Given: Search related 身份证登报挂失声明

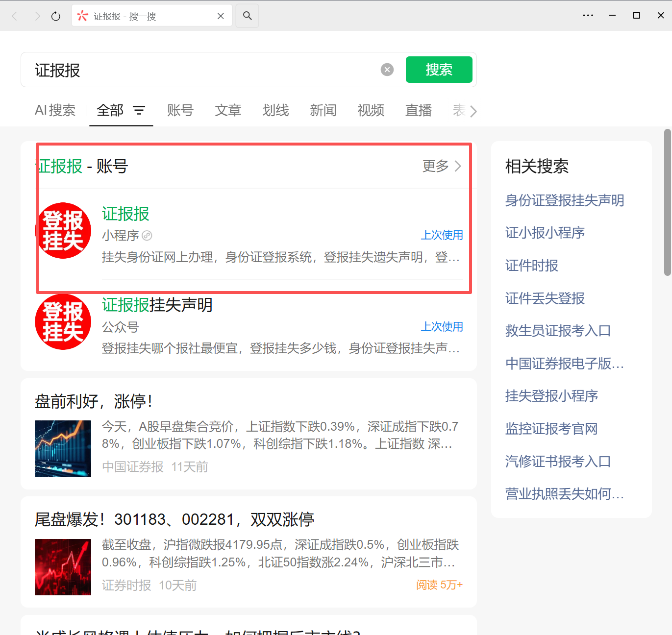Looking at the screenshot, I should pos(565,200).
